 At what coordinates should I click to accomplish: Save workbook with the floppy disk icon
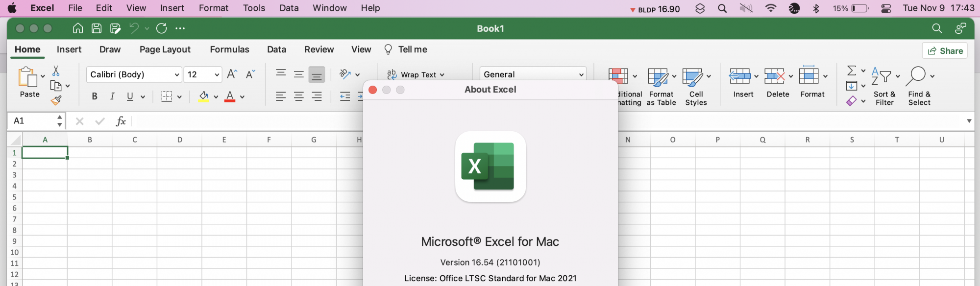coord(97,28)
